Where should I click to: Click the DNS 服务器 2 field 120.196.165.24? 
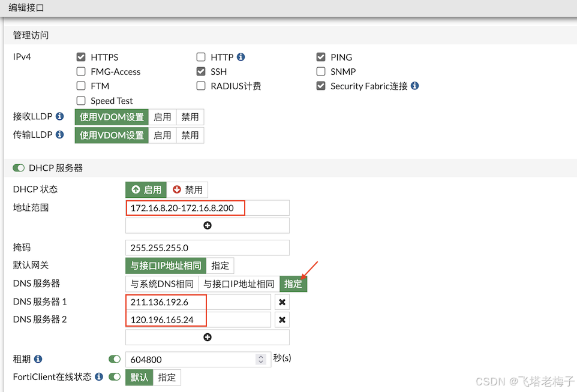199,319
